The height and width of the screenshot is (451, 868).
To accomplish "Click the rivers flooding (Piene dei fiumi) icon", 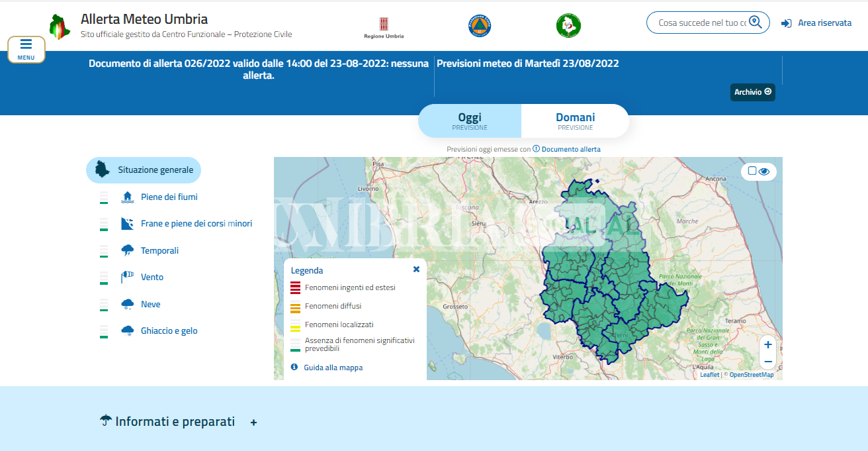I will click(x=128, y=197).
